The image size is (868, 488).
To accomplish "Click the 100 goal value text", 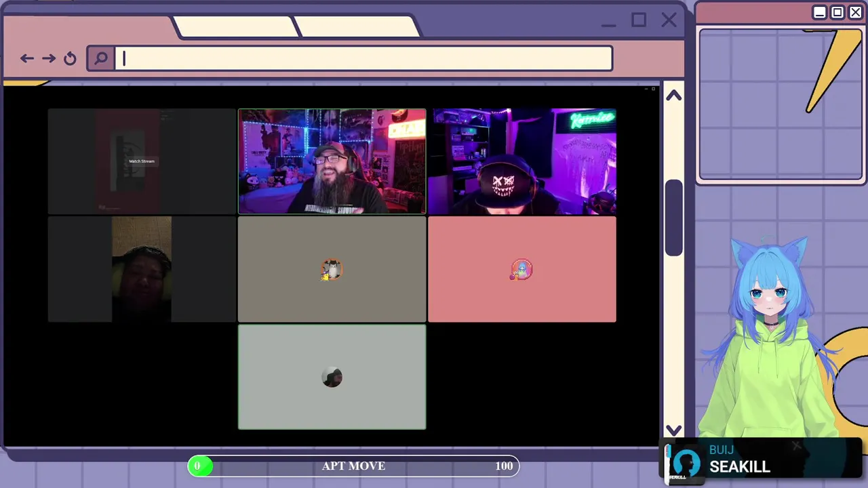I will coord(504,466).
